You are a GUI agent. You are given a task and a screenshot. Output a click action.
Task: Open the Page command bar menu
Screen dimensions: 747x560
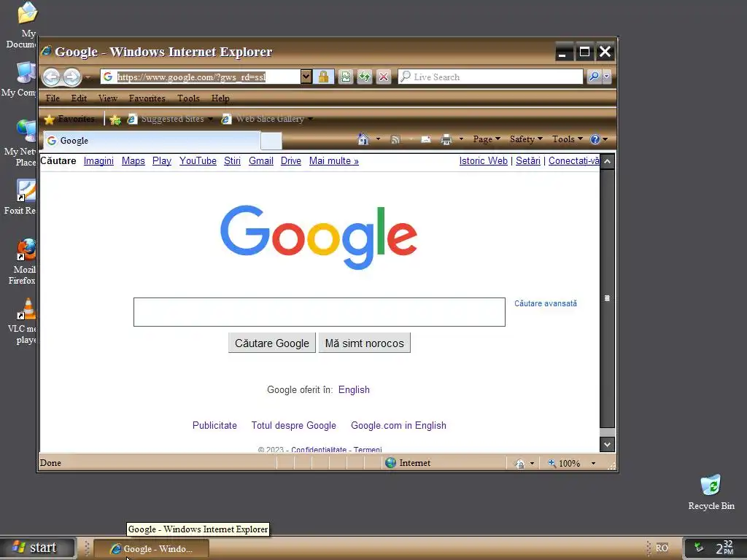pyautogui.click(x=487, y=139)
